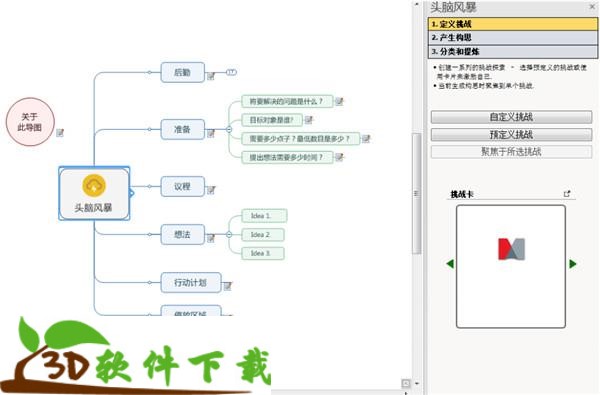This screenshot has height=395, width=600.
Task: Click notes icon beside 目标对象是谁 subtopic
Action: point(308,120)
